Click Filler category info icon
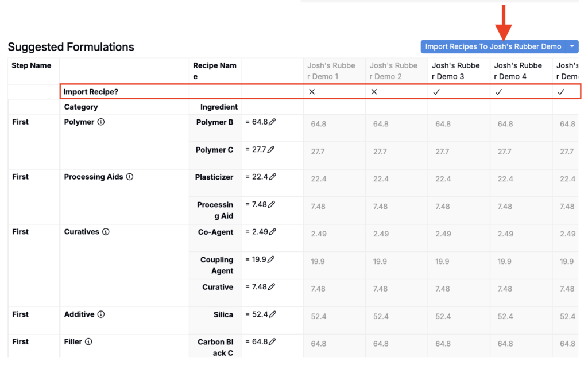The height and width of the screenshot is (365, 588). click(88, 342)
